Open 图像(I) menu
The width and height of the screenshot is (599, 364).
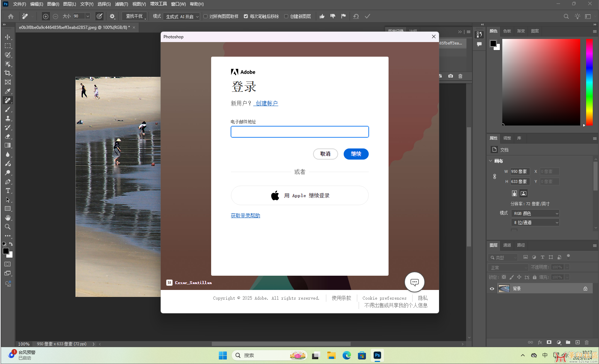pyautogui.click(x=53, y=4)
